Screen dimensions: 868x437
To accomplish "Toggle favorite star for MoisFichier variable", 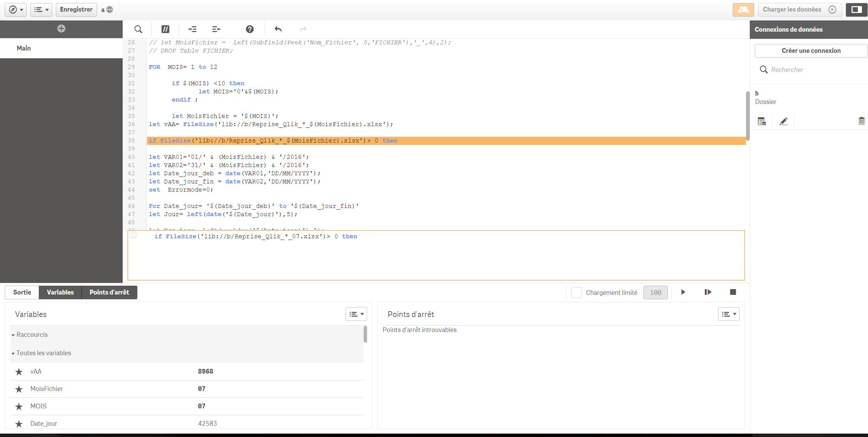I will 19,389.
